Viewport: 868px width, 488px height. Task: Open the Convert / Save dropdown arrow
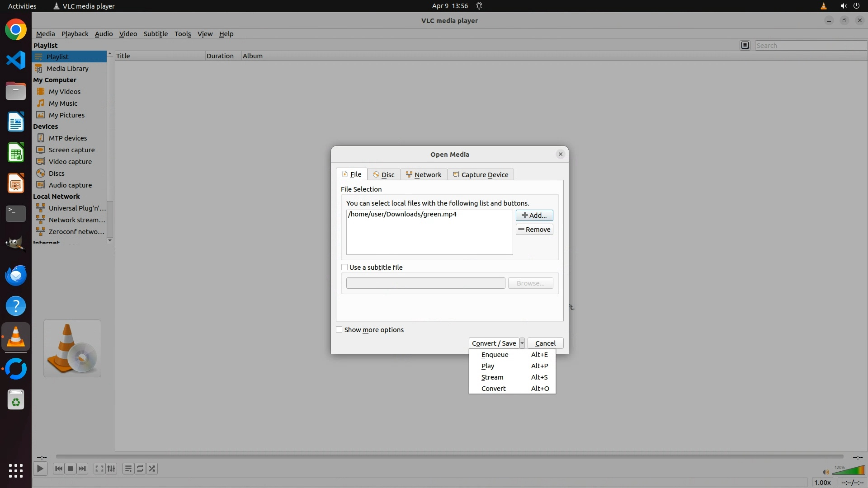(522, 343)
